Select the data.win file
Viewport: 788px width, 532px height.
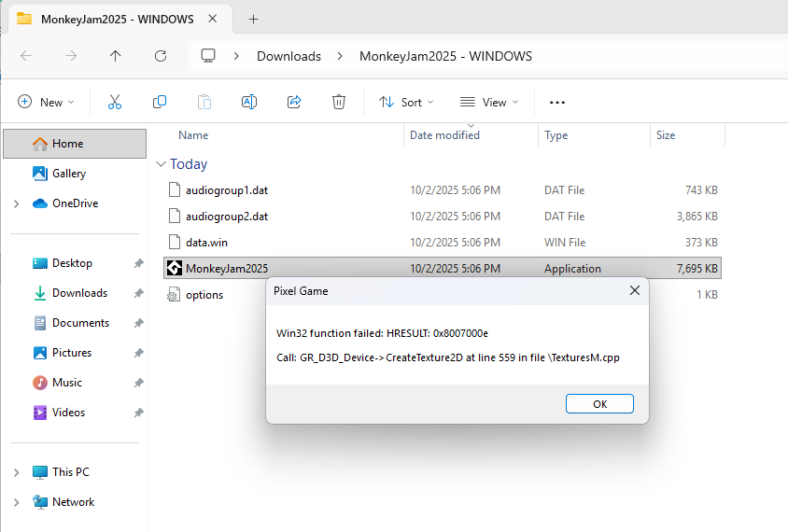[x=443, y=242]
